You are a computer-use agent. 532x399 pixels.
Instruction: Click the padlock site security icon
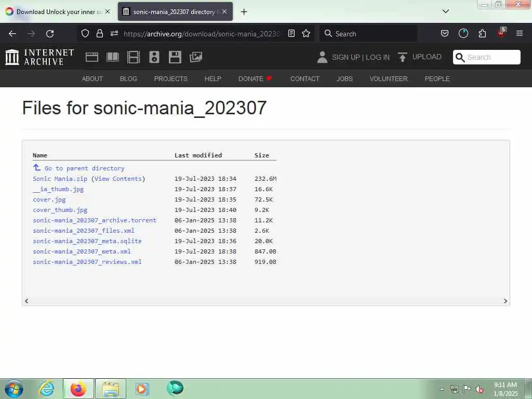(99, 33)
